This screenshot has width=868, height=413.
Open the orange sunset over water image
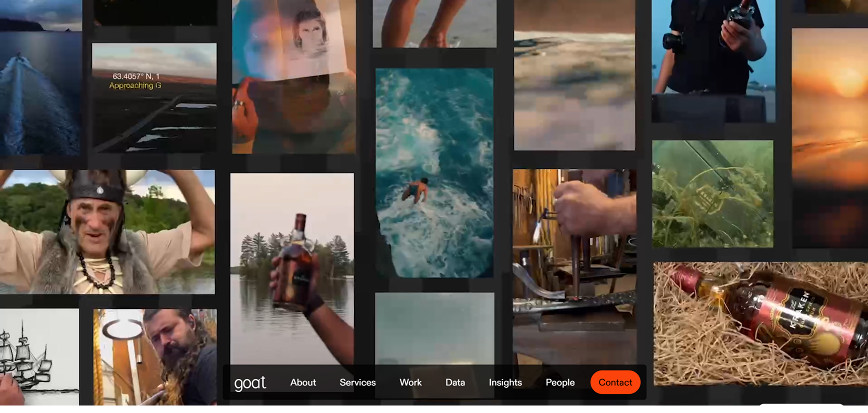830,138
